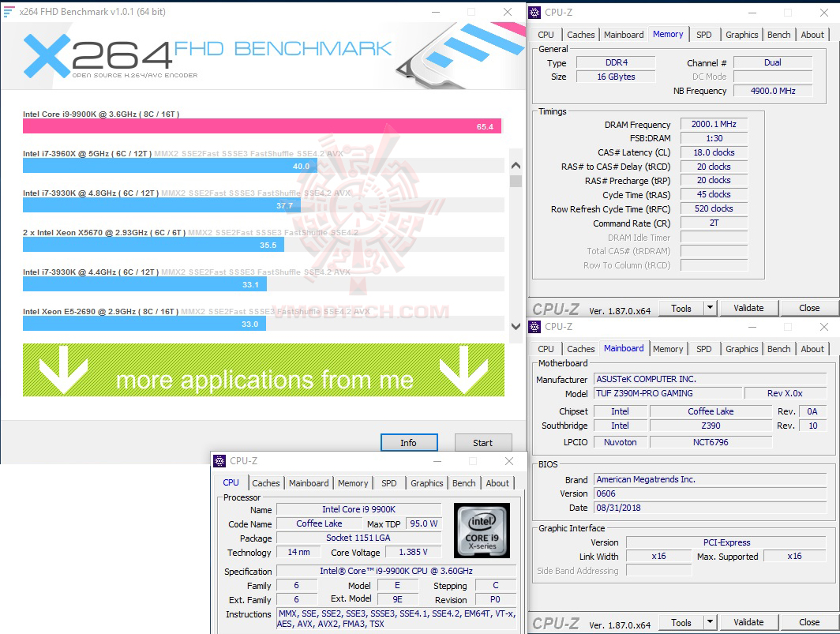Click the CPU-Z app icon in the Mainboard window
Viewport: 840px width, 634px height.
[x=534, y=326]
